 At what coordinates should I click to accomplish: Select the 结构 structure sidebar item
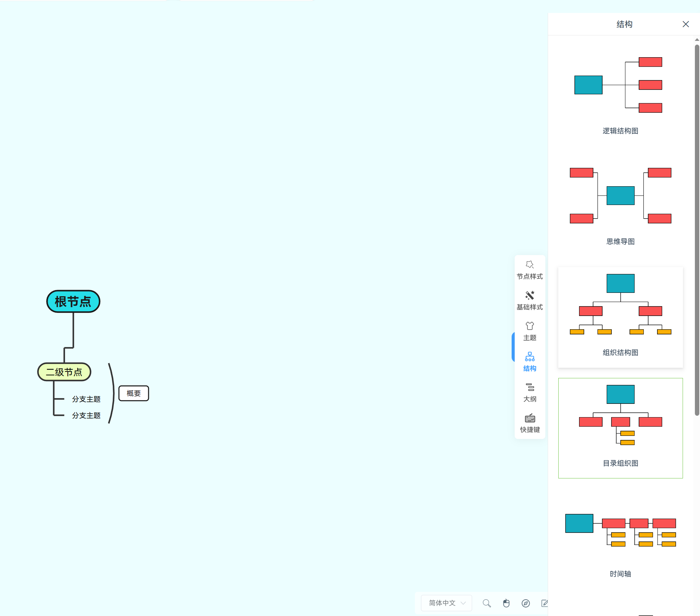[x=529, y=362]
